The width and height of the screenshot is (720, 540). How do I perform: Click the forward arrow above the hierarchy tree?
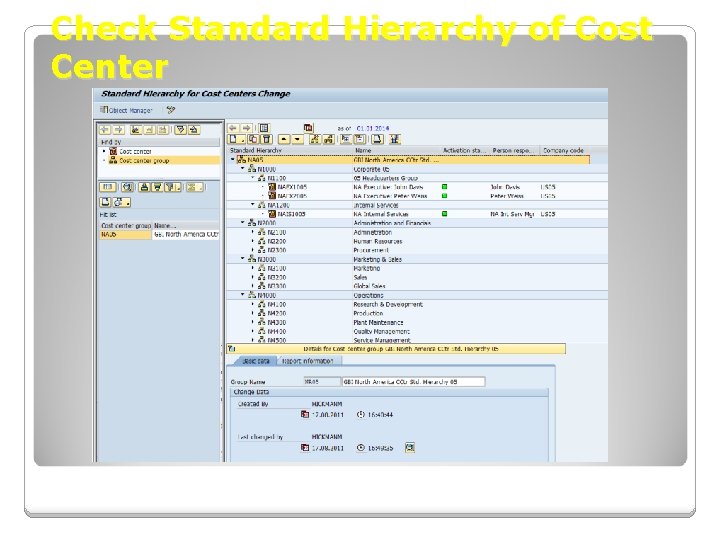click(247, 128)
